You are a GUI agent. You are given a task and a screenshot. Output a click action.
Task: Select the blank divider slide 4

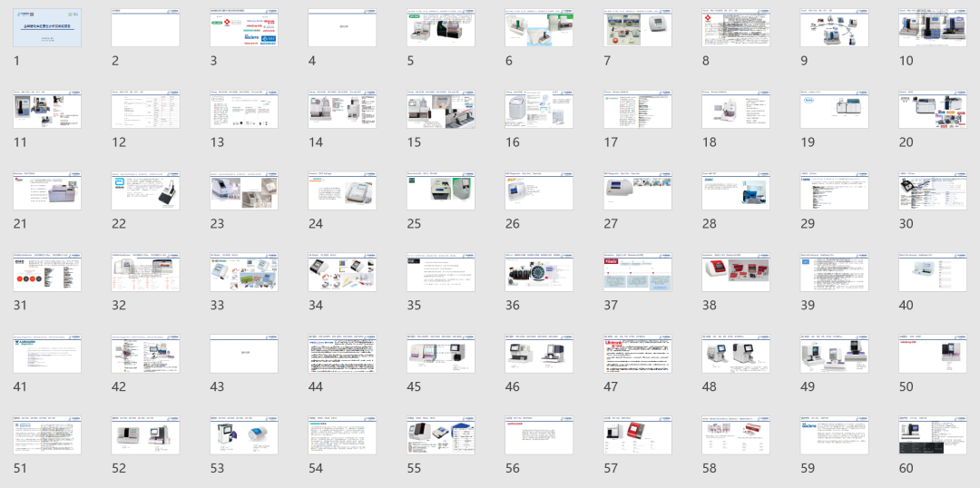pyautogui.click(x=342, y=28)
